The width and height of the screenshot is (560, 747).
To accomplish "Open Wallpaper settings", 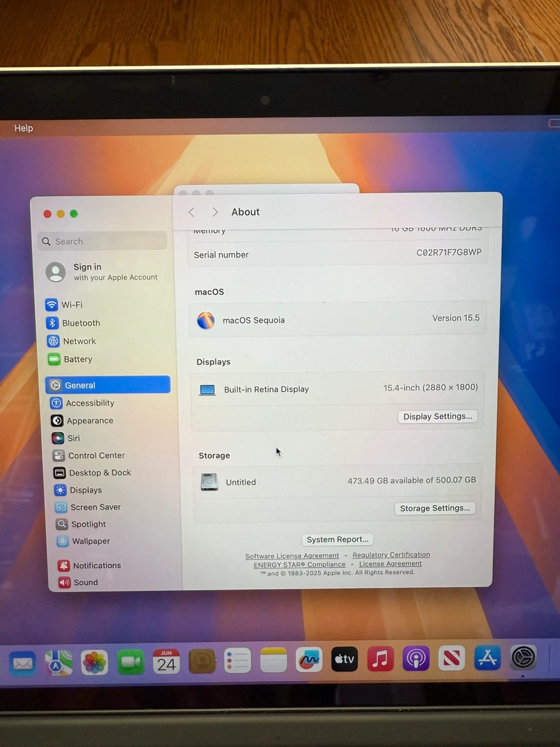I will 83,541.
